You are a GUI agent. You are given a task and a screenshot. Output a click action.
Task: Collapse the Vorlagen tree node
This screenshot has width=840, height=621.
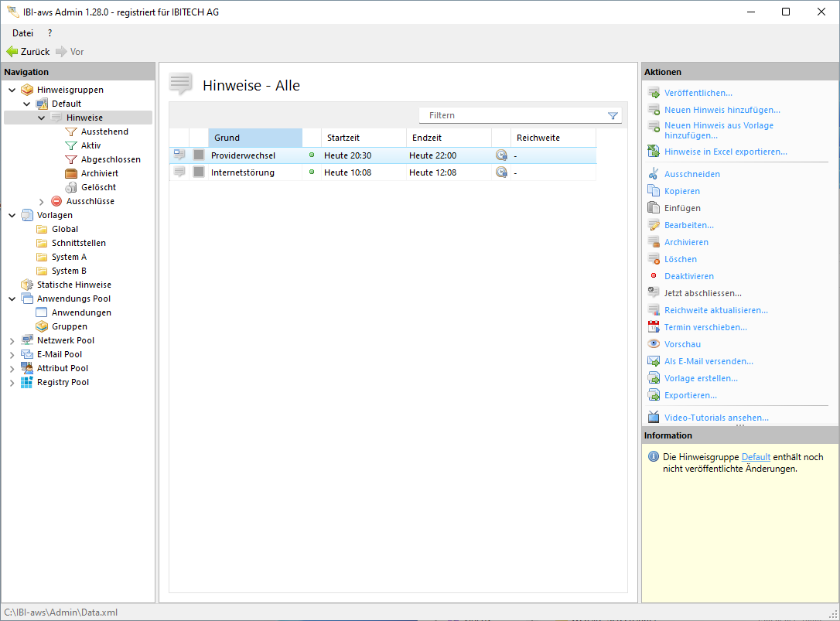pos(12,215)
